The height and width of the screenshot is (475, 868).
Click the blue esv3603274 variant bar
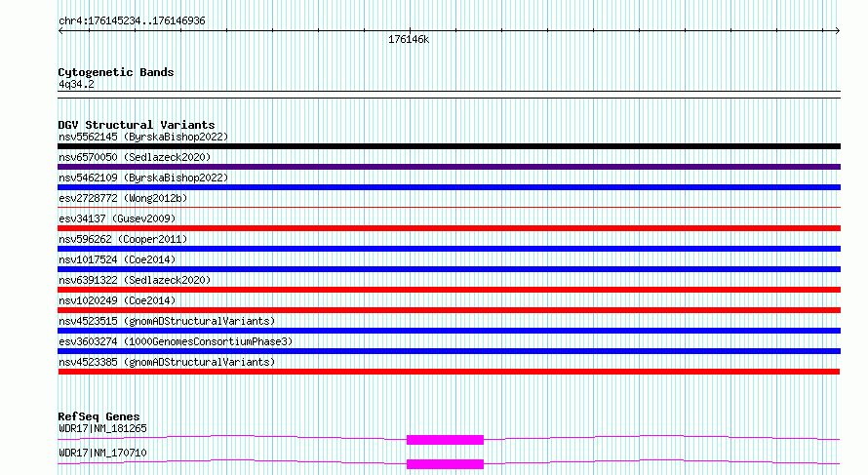(449, 351)
